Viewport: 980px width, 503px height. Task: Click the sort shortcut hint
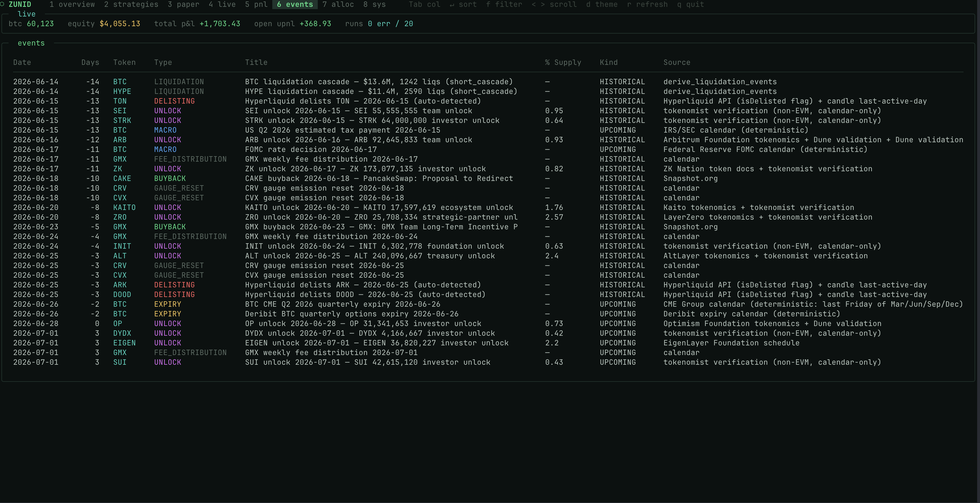click(x=463, y=5)
